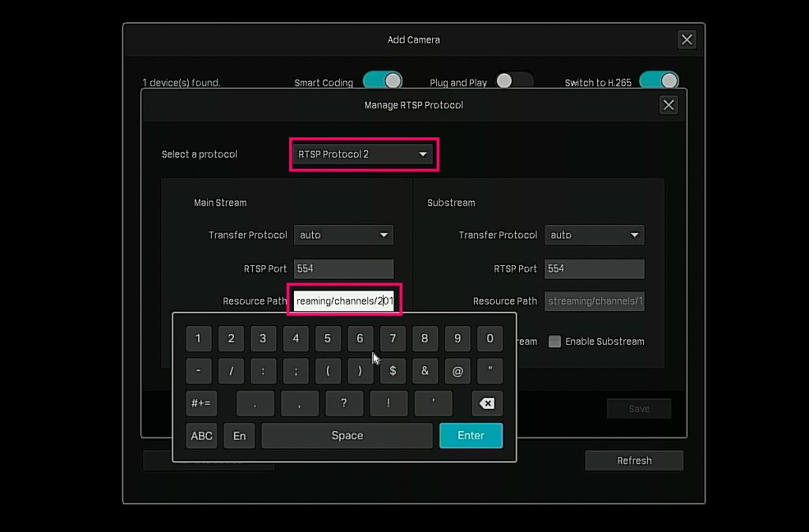Image resolution: width=809 pixels, height=532 pixels.
Task: Expand Main Stream Transfer Protocol dropdown
Action: coord(344,235)
